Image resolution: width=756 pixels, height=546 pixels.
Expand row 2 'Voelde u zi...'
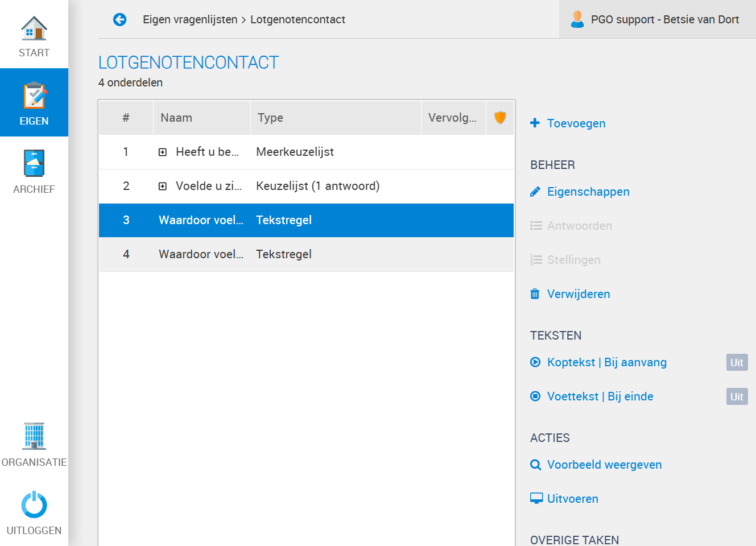click(x=163, y=187)
